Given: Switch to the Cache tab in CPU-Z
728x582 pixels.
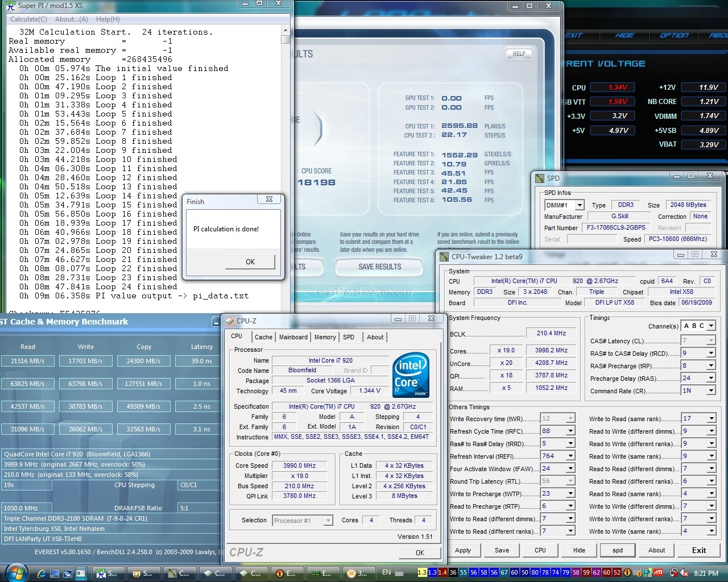Looking at the screenshot, I should point(263,337).
